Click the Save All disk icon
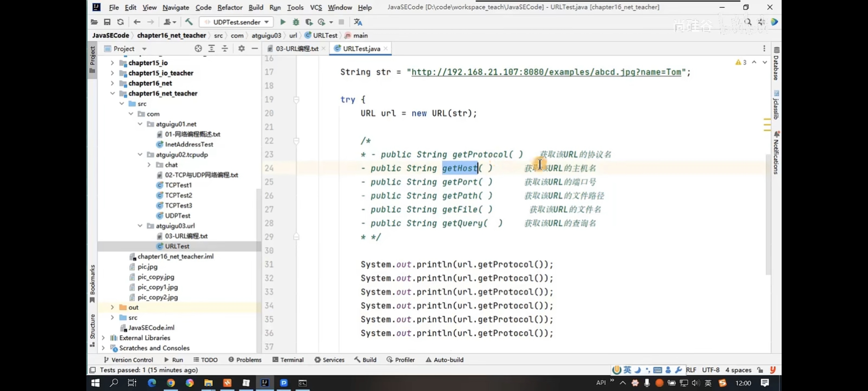868x391 pixels. tap(107, 22)
